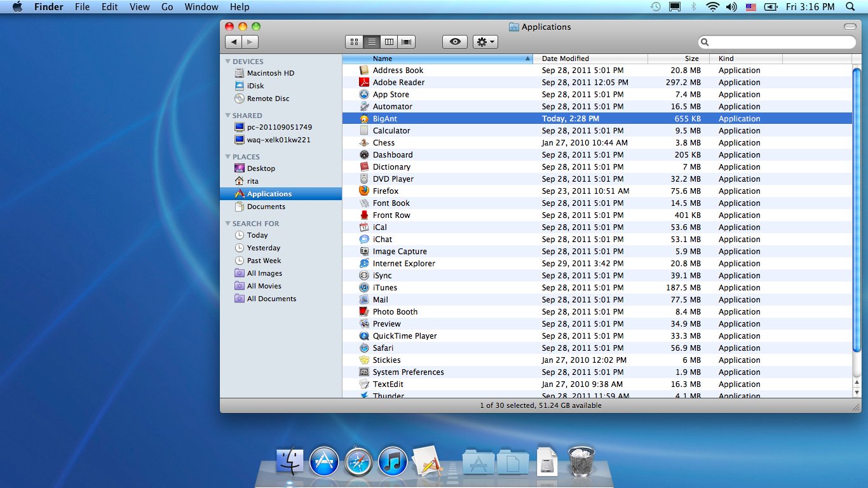Click the Automator robot icon
Viewport: 868px width, 488px height.
(x=364, y=107)
